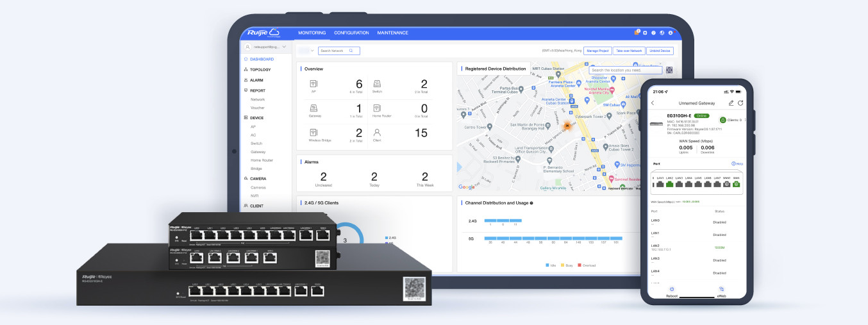
Task: Click the Switch icon in Overview
Action: click(378, 84)
